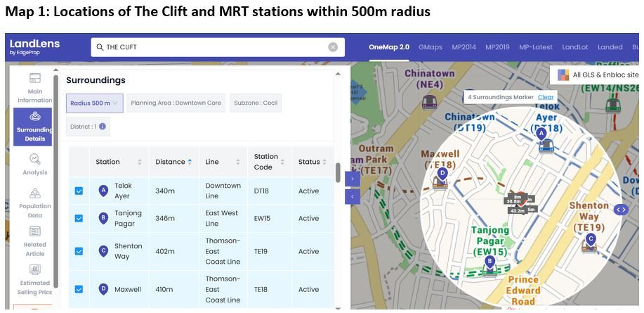Switch to the GMaps map tab

[430, 47]
